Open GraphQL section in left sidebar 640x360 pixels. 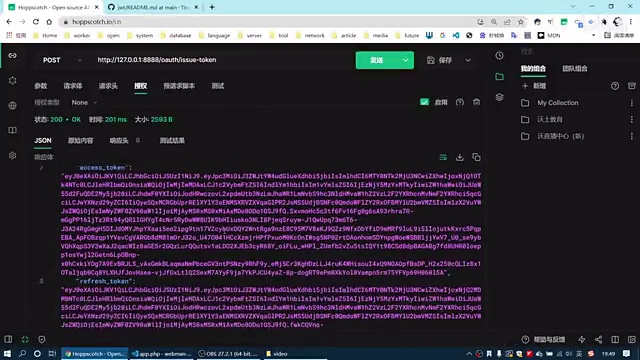point(12,80)
